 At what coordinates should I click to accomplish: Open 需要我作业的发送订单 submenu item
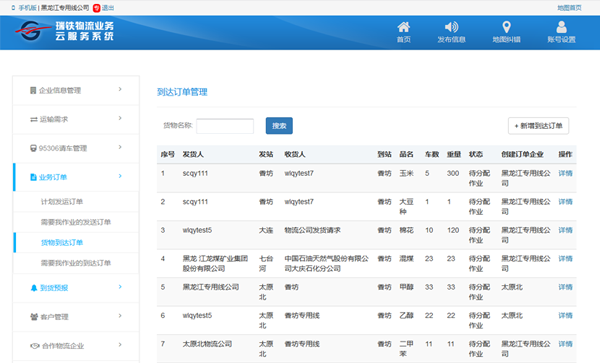[76, 222]
